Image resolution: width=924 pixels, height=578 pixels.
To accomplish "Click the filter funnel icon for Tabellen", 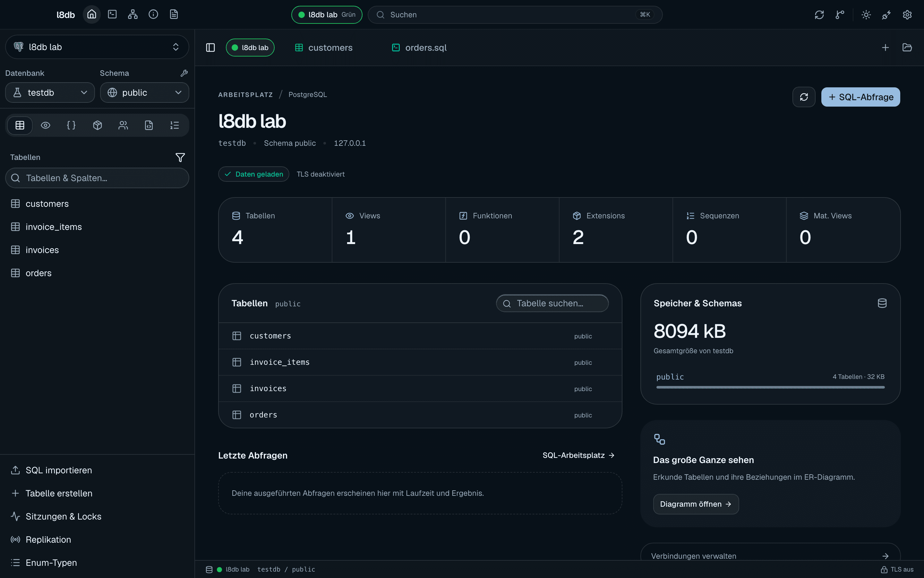I will [x=180, y=157].
